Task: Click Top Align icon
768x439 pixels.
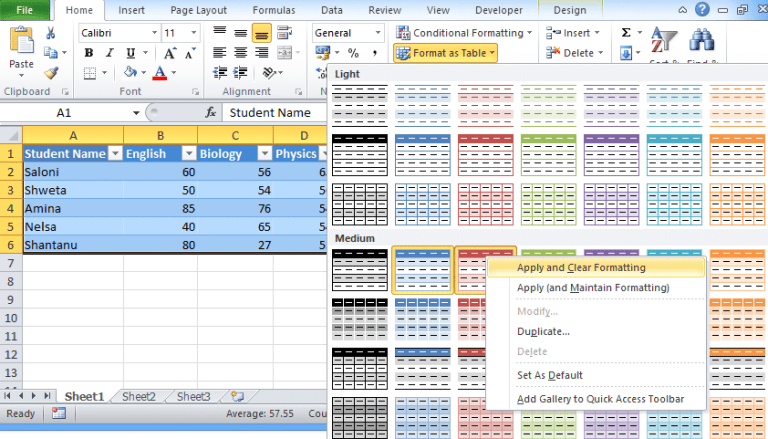Action: click(219, 32)
